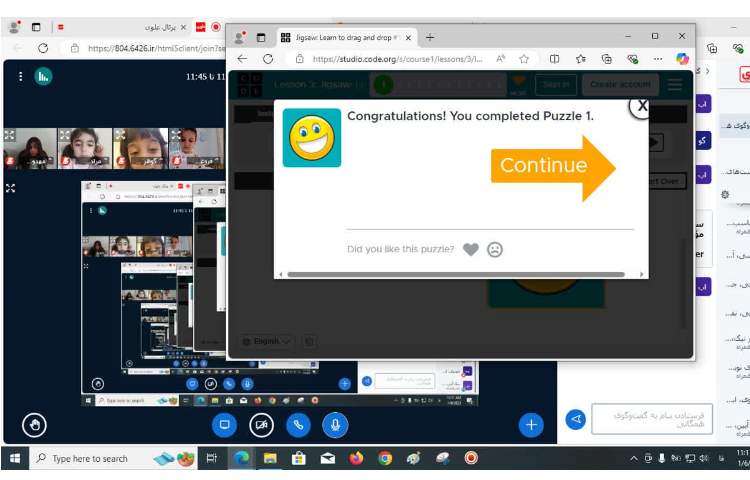Image resolution: width=750 pixels, height=480 pixels.
Task: Open the three-dot meeting options menu
Action: click(20, 76)
